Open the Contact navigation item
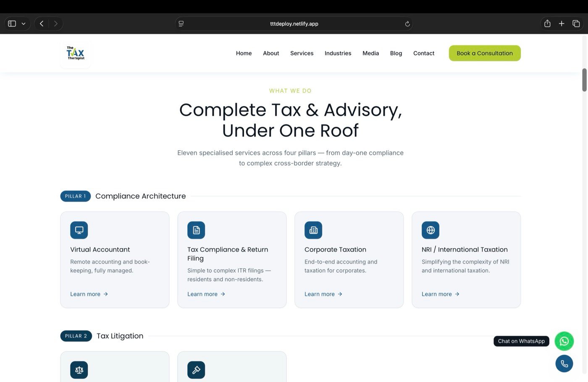 (423, 53)
